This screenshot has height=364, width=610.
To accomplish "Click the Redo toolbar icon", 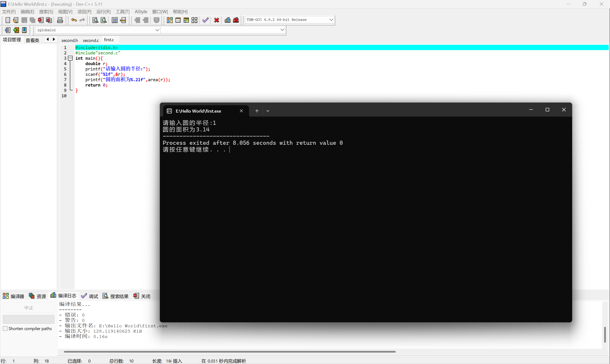I will pos(82,20).
